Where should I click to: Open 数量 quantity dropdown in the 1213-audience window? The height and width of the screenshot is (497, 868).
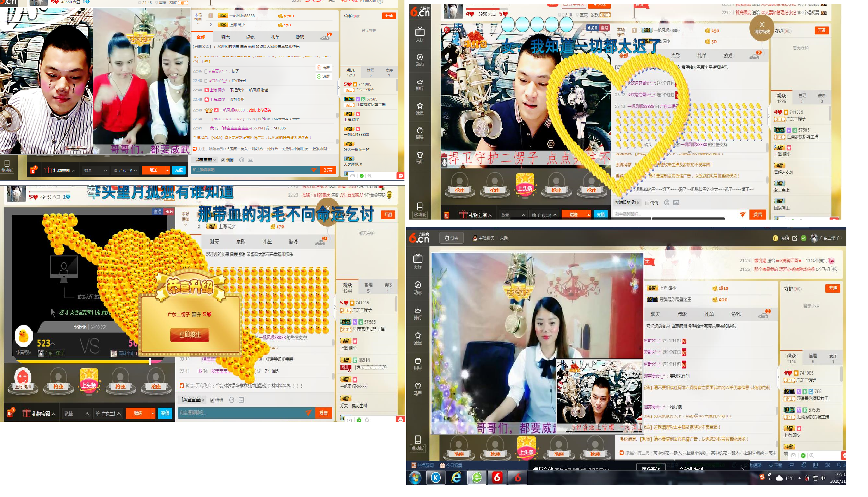click(x=96, y=170)
